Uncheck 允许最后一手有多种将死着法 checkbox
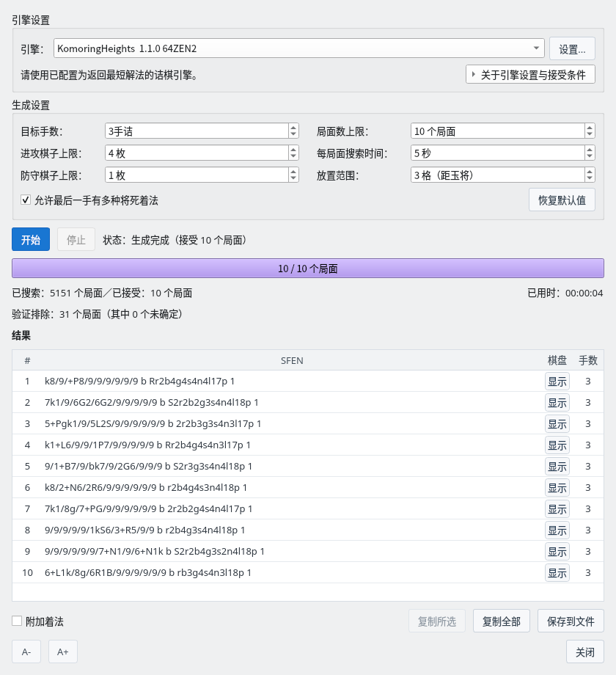The width and height of the screenshot is (616, 675). click(x=26, y=200)
